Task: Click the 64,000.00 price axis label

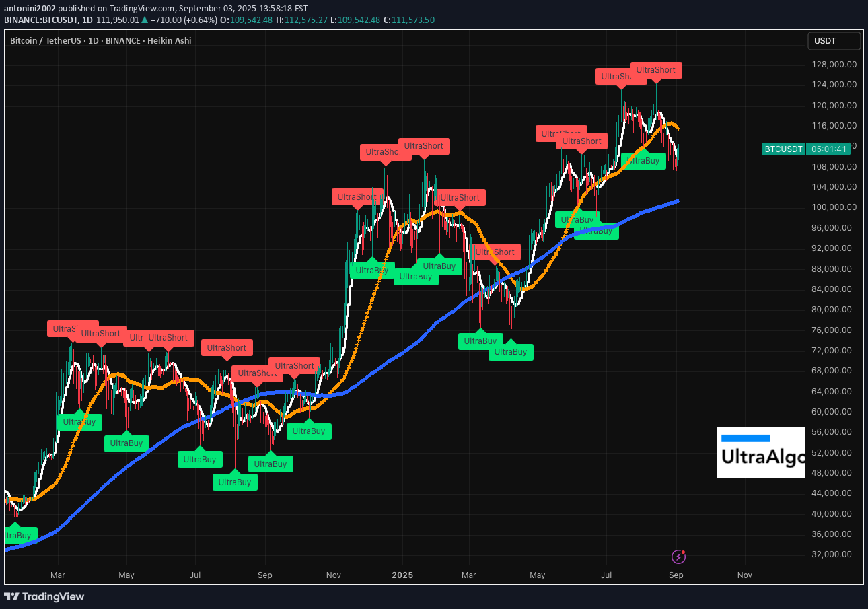Action: pos(833,392)
